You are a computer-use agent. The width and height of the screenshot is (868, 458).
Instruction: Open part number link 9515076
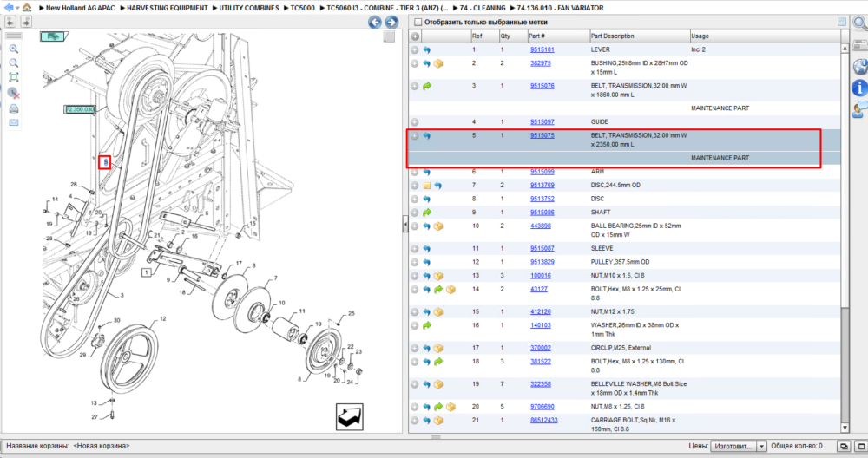click(542, 86)
